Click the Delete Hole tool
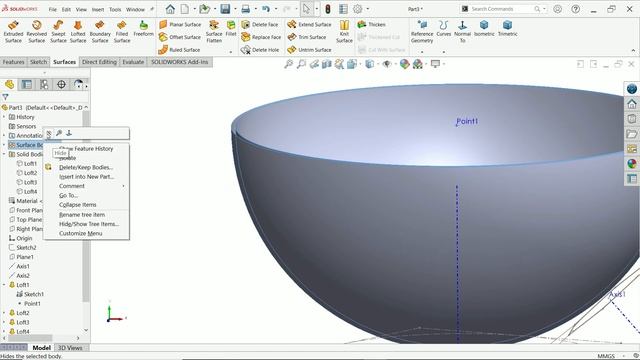640x360 pixels. point(260,50)
